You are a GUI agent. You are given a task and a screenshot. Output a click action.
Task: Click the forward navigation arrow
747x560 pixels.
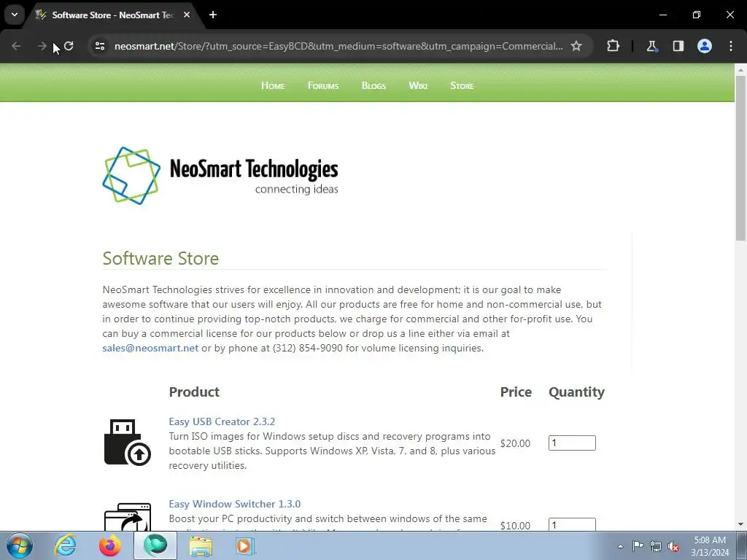point(42,46)
